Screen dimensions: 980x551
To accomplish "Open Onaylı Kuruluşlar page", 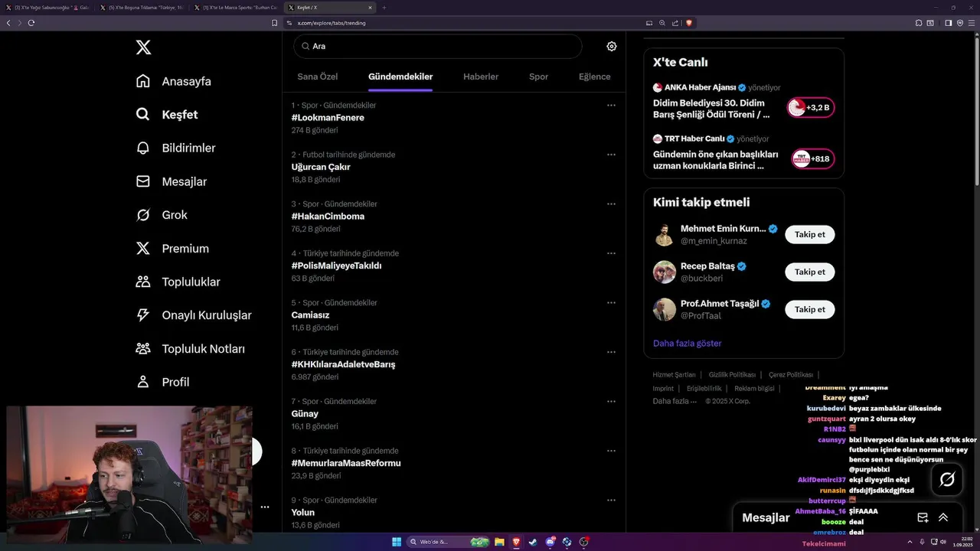I will pos(193,315).
